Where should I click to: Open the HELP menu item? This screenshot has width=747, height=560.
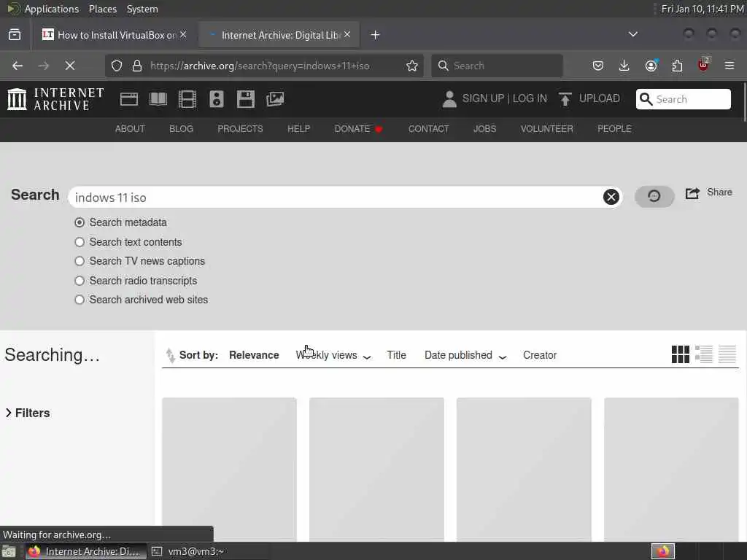(x=298, y=129)
